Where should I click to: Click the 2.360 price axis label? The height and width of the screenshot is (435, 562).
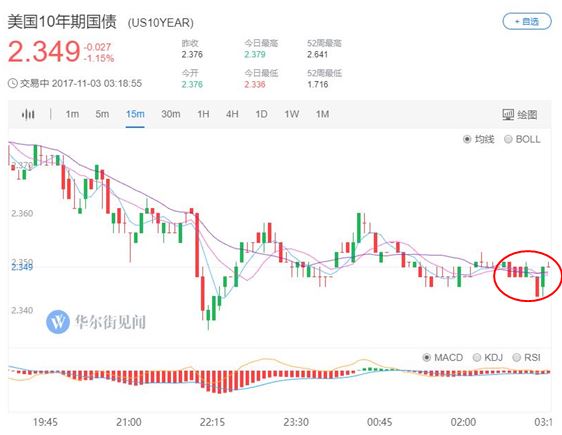click(x=22, y=214)
